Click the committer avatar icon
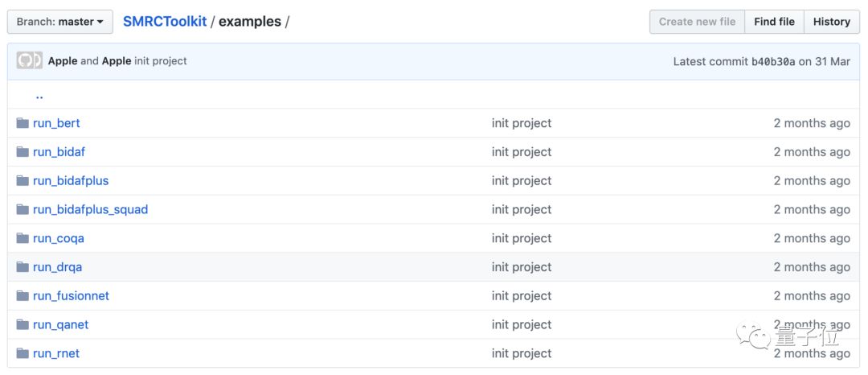The image size is (868, 375). click(x=30, y=61)
